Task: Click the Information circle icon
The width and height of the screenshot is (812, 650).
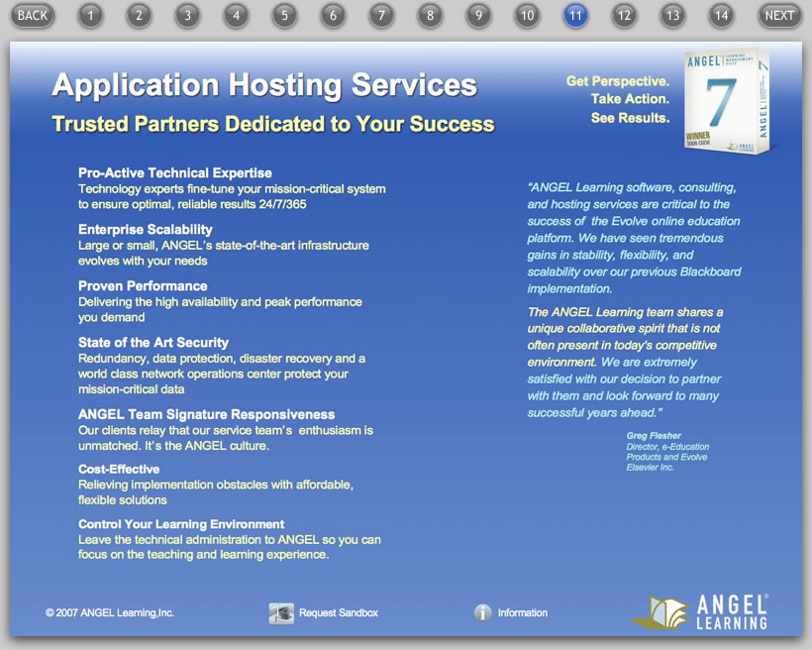Action: pos(483,613)
